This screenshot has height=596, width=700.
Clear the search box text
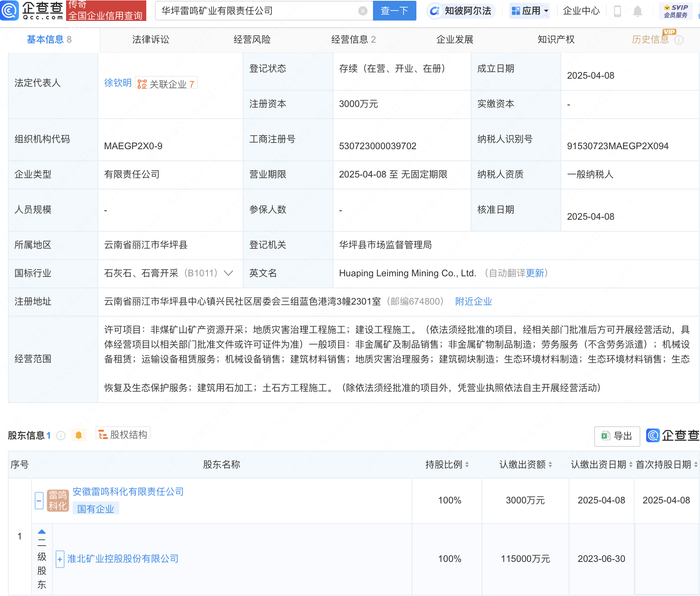362,11
